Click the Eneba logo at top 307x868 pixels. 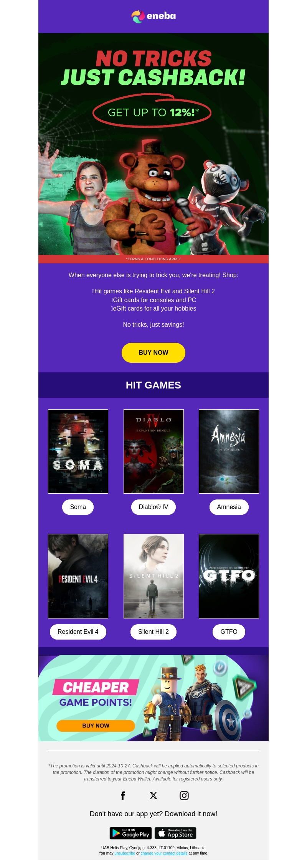tap(153, 16)
